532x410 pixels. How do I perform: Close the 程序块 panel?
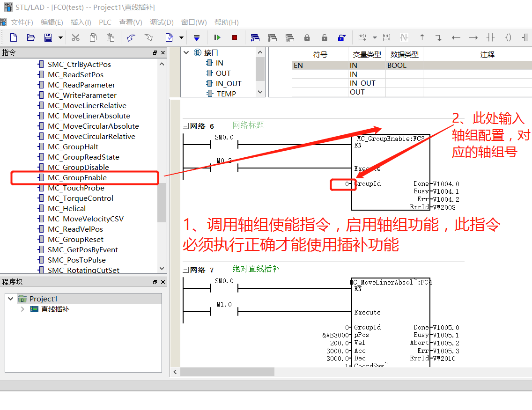(x=163, y=282)
